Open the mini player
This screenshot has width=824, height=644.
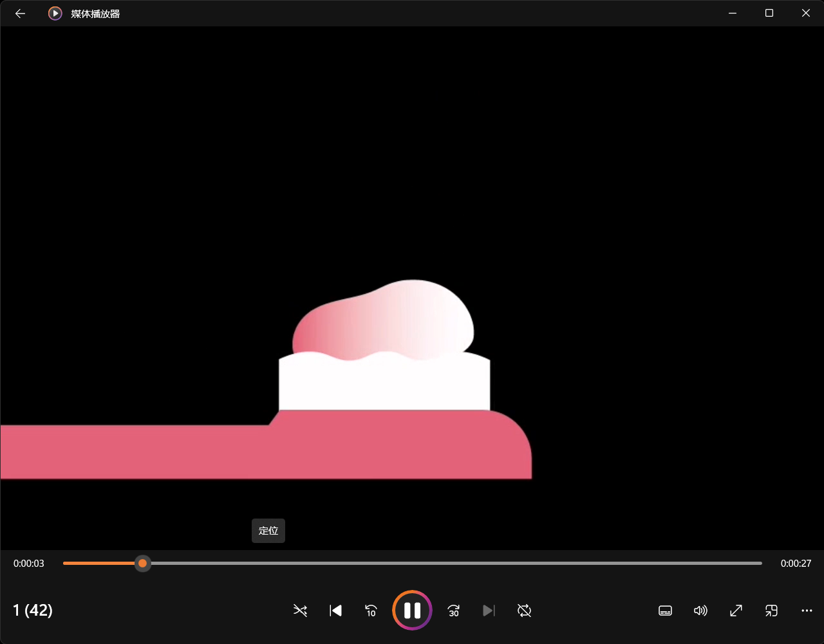[x=771, y=611]
